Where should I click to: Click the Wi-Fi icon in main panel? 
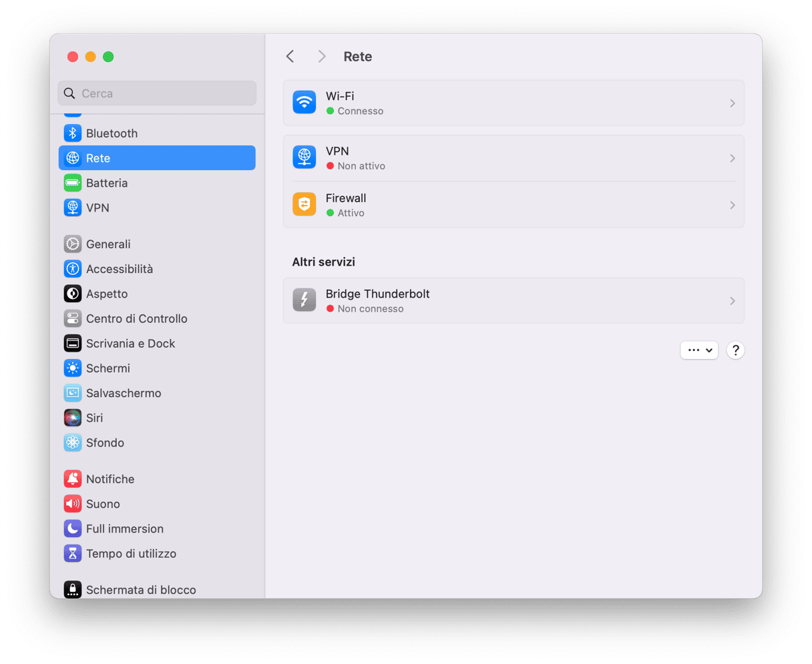[304, 103]
